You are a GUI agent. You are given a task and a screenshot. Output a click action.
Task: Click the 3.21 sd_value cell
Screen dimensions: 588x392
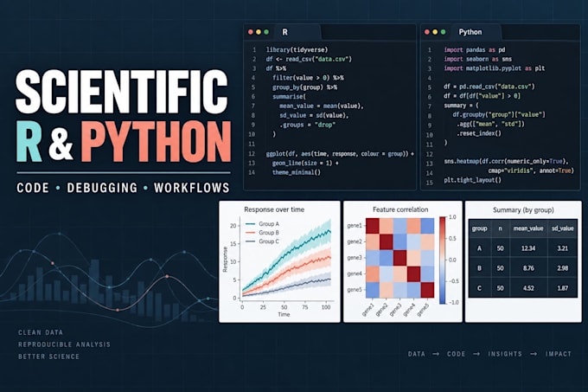pos(563,248)
